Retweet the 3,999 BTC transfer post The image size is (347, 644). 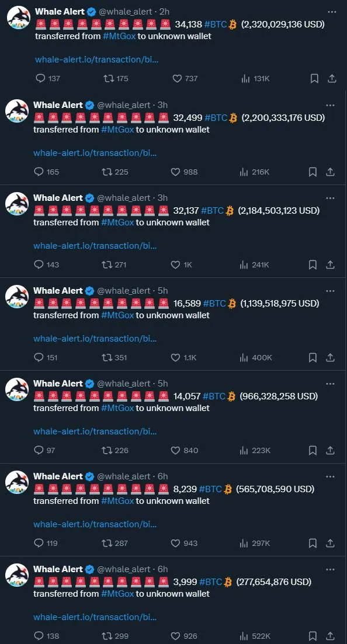pyautogui.click(x=115, y=636)
